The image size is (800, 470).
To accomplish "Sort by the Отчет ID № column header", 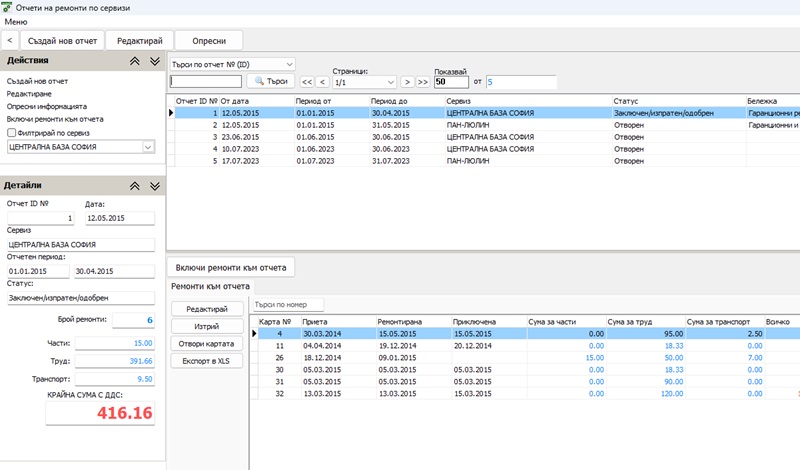I will pos(196,101).
